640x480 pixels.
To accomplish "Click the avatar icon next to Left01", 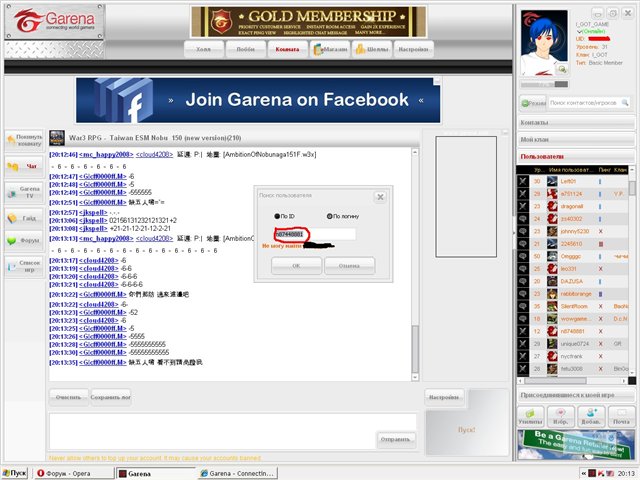I will click(x=552, y=181).
